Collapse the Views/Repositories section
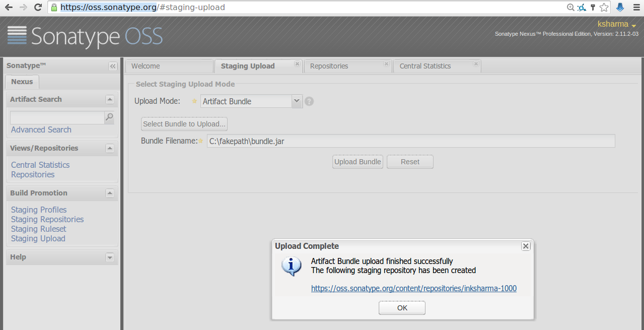644x330 pixels. click(110, 148)
